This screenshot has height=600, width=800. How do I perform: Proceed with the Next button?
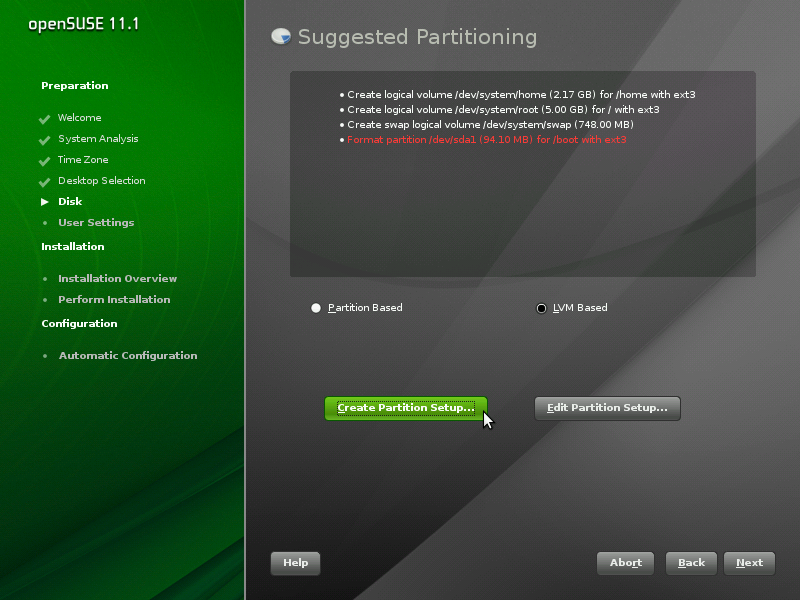pos(749,563)
